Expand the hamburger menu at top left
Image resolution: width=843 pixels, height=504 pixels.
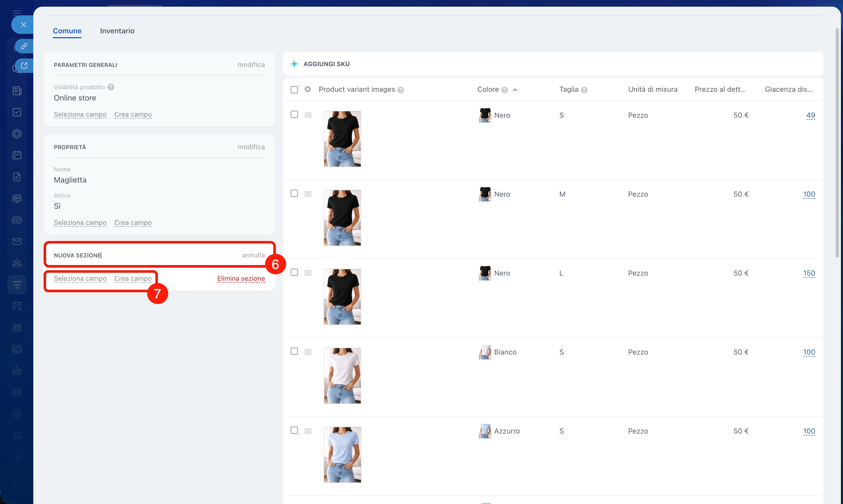(x=17, y=13)
